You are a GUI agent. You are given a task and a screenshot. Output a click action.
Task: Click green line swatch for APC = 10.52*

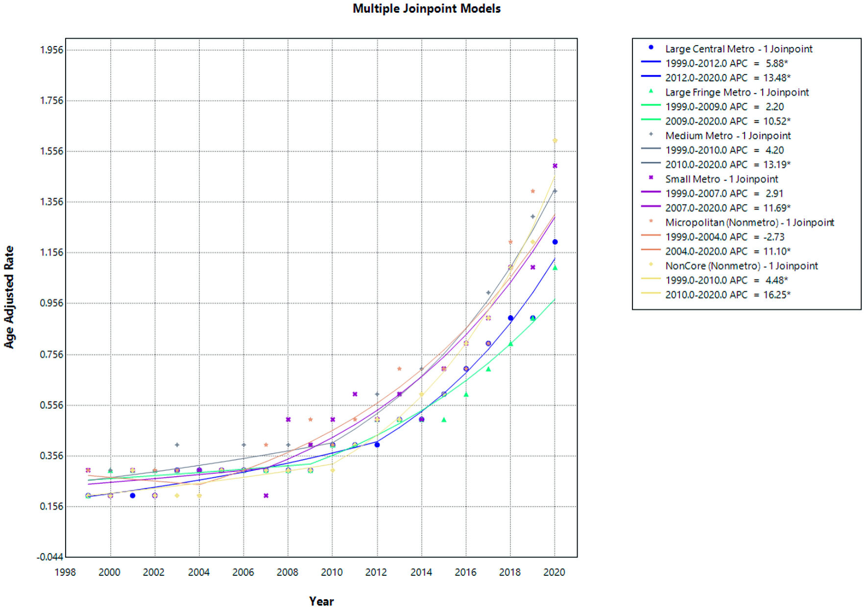pyautogui.click(x=651, y=120)
